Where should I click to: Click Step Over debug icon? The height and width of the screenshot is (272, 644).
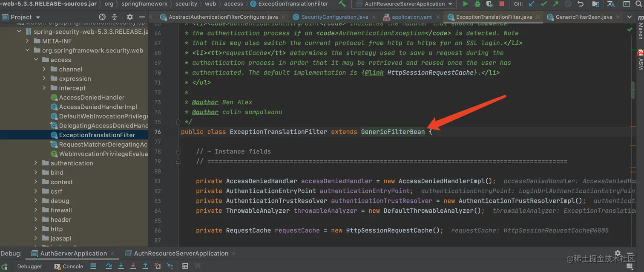tap(109, 266)
